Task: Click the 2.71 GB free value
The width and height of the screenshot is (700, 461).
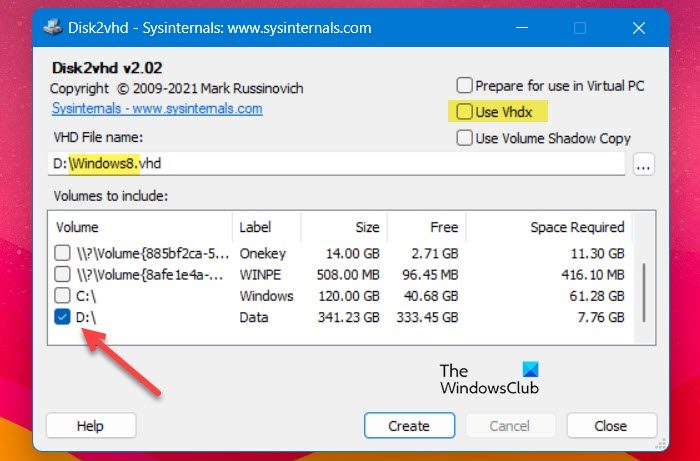Action: tap(434, 253)
